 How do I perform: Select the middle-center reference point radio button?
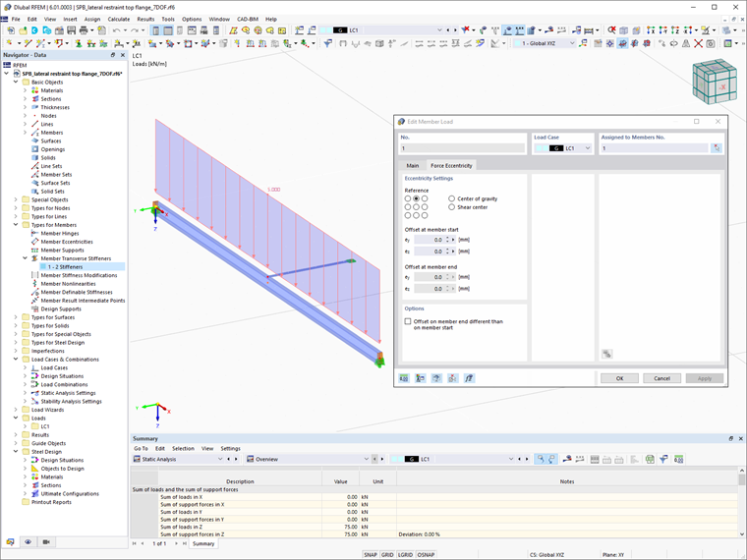(x=416, y=207)
